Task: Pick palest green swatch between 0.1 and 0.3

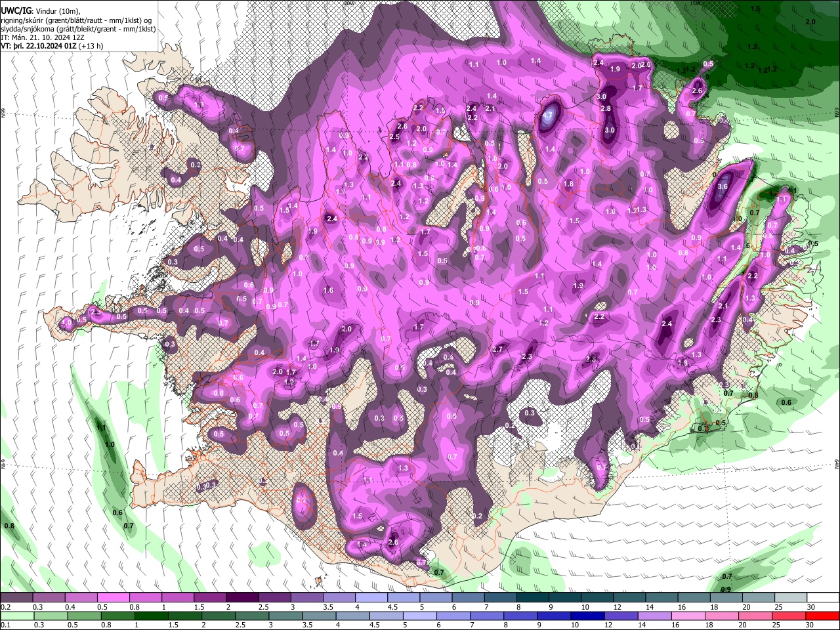Action: coord(16,616)
